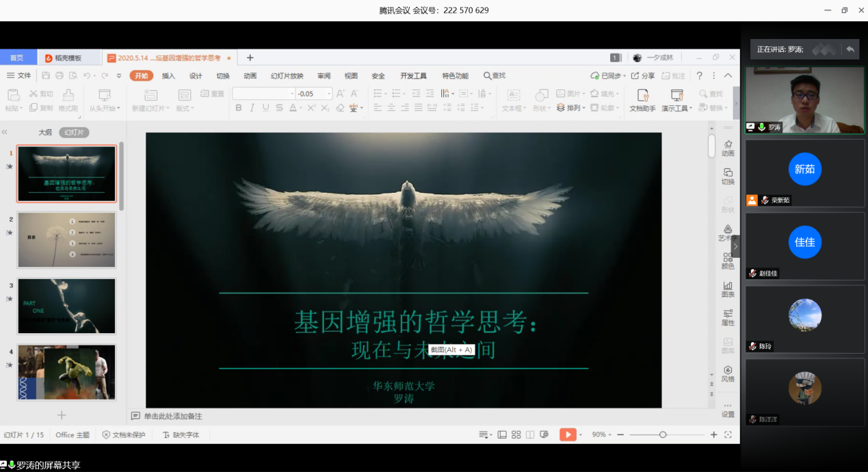Click the zoom in plus button
Screen dimensions: 868x472
click(x=713, y=434)
